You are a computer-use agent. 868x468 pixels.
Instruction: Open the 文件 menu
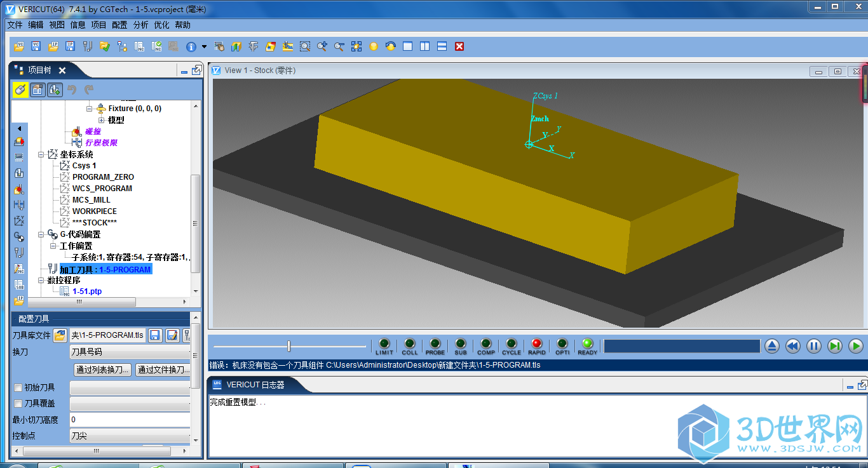15,25
